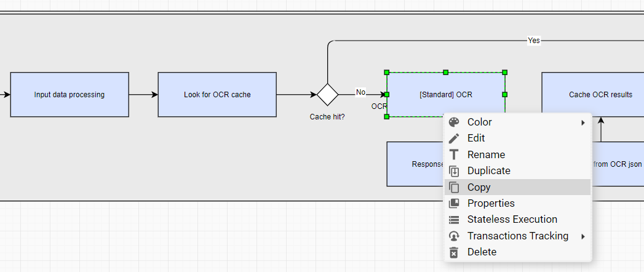Choose Stateless Execution menu entry

517,220
